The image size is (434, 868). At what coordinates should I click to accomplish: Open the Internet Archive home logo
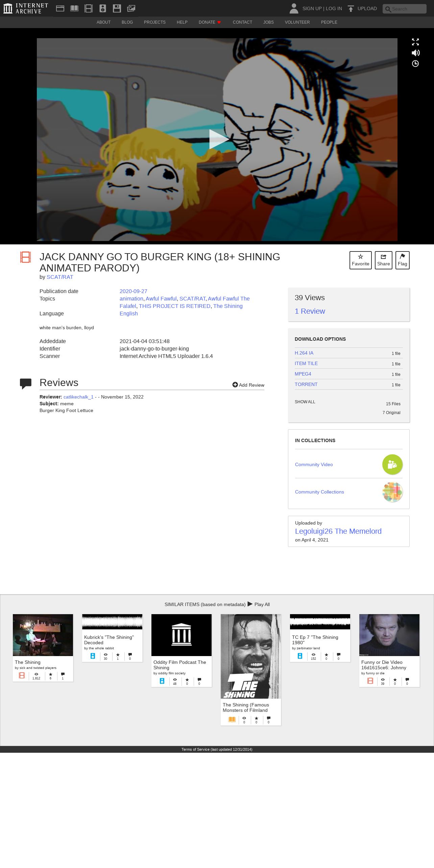coord(26,8)
